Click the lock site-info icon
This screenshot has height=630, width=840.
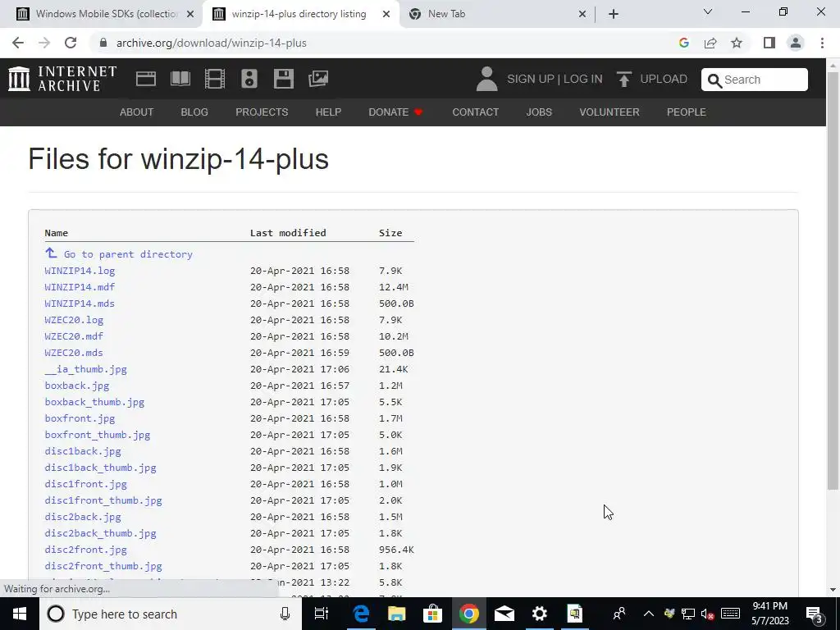[x=103, y=43]
